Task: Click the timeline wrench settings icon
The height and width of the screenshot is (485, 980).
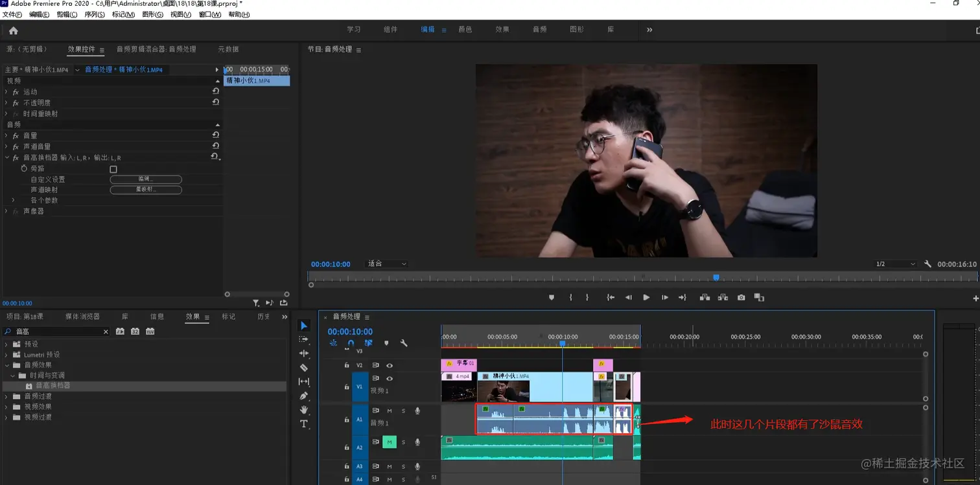Action: click(403, 343)
